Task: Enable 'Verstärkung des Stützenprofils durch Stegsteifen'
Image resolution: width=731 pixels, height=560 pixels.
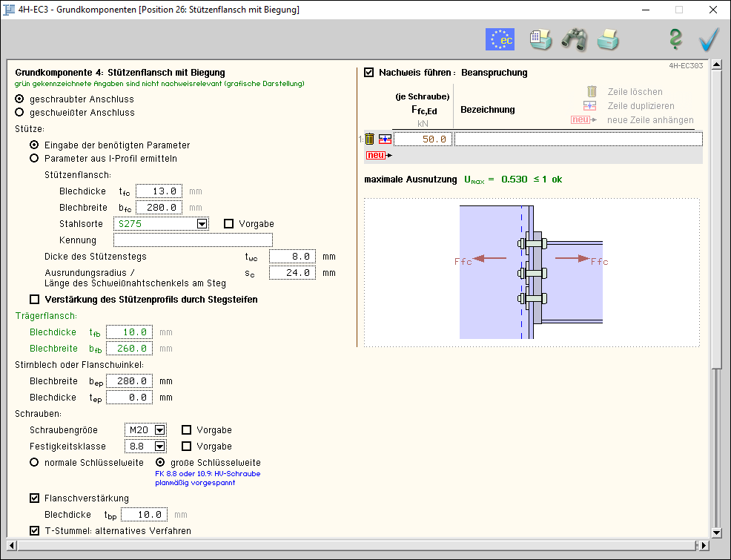Action: pyautogui.click(x=34, y=300)
